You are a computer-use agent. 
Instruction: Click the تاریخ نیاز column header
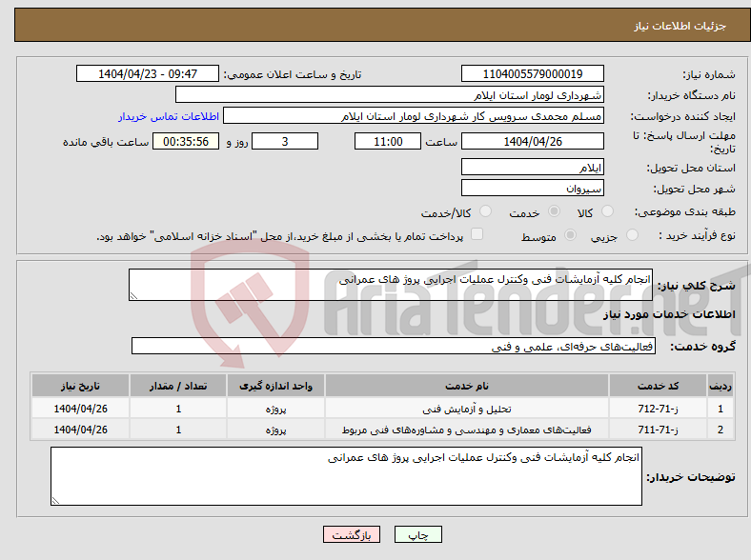click(80, 386)
